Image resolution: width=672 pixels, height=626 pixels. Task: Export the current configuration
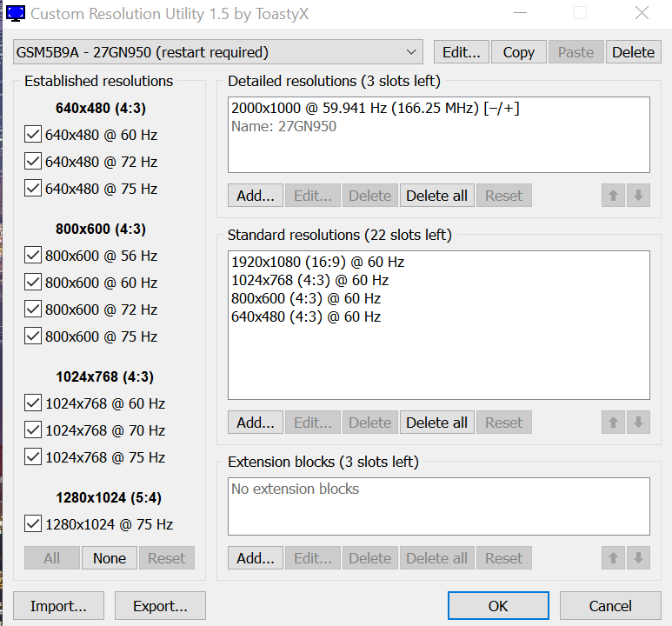pyautogui.click(x=160, y=606)
